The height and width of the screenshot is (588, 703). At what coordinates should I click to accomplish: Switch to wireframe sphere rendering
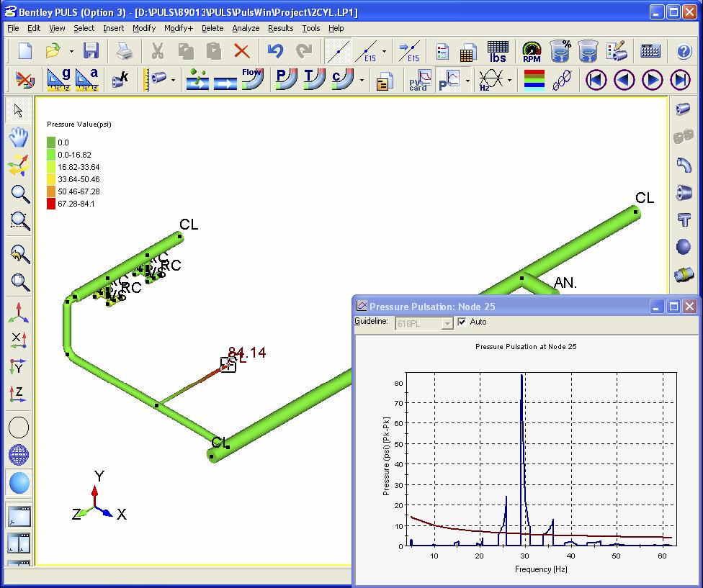point(19,455)
